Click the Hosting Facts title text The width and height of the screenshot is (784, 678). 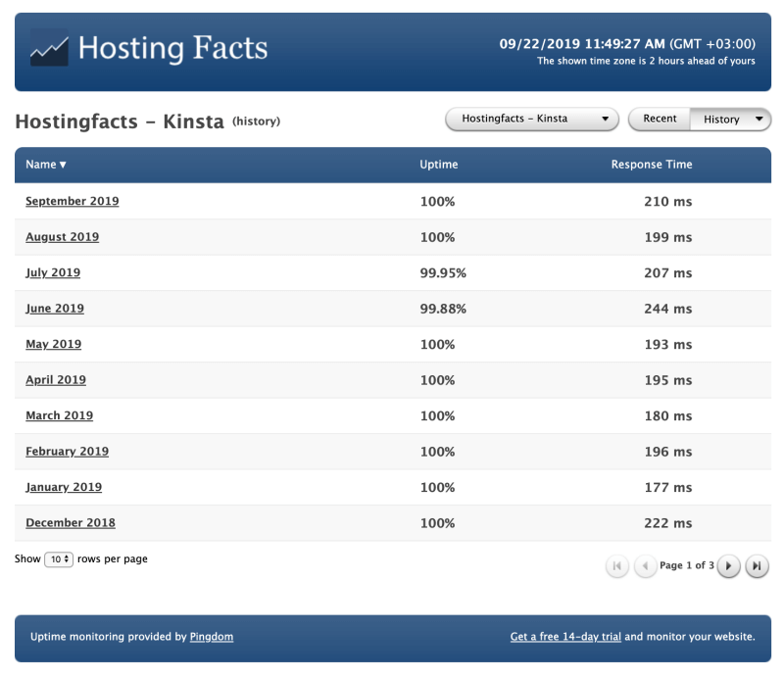(x=173, y=49)
